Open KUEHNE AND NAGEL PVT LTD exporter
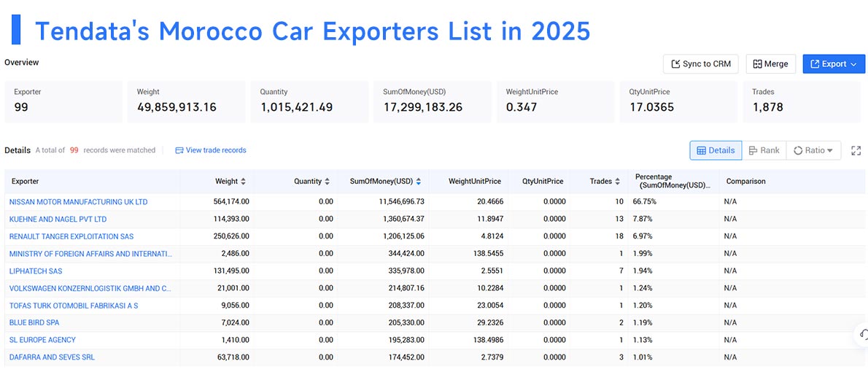This screenshot has width=868, height=372. (x=58, y=220)
